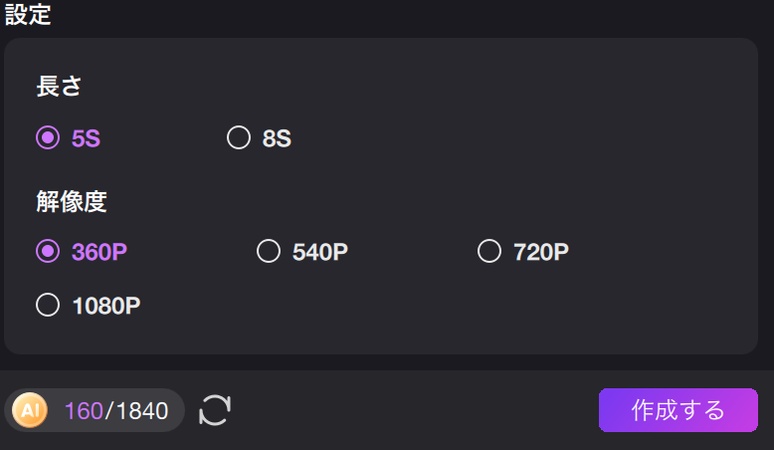Switch resolution to the 540P radio button
Screen dimensions: 774x450
[268, 251]
